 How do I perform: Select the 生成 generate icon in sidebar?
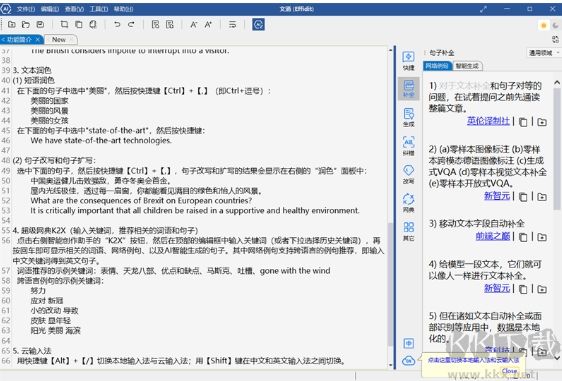click(x=408, y=118)
